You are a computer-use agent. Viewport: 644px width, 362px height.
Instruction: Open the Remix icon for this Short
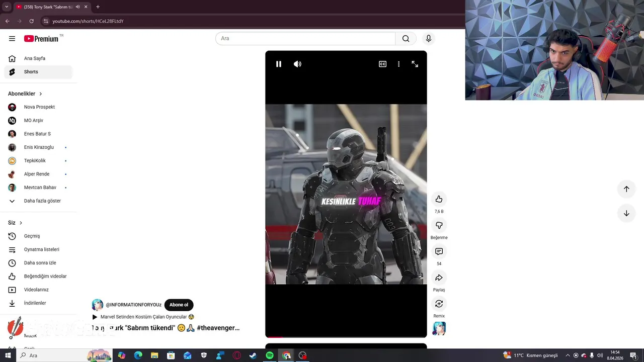(x=439, y=304)
